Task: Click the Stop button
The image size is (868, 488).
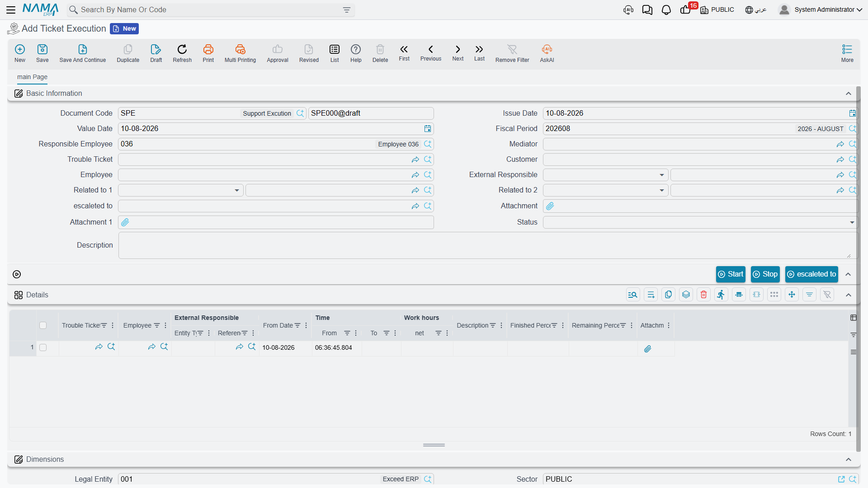Action: (765, 274)
